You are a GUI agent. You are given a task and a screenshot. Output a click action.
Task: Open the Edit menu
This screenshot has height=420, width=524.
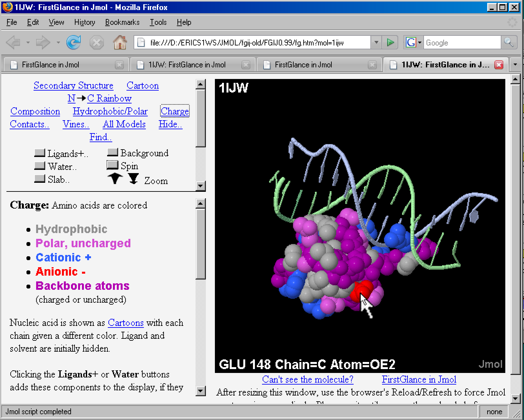coord(33,22)
